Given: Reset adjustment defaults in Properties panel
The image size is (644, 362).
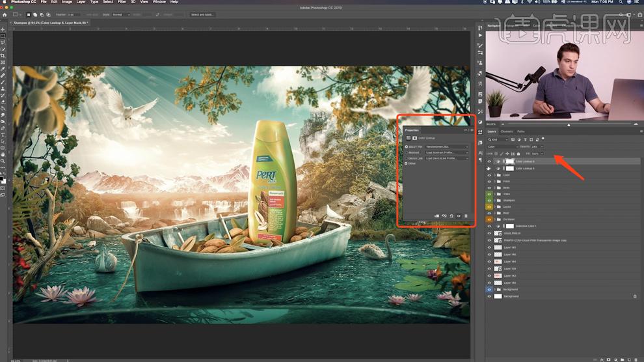Looking at the screenshot, I should point(451,216).
